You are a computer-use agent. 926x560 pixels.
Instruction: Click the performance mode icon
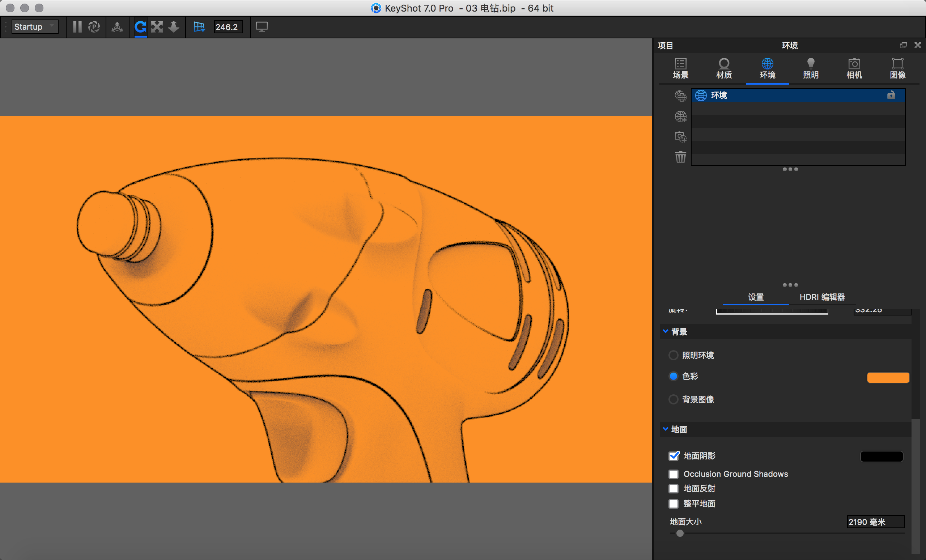click(x=94, y=27)
